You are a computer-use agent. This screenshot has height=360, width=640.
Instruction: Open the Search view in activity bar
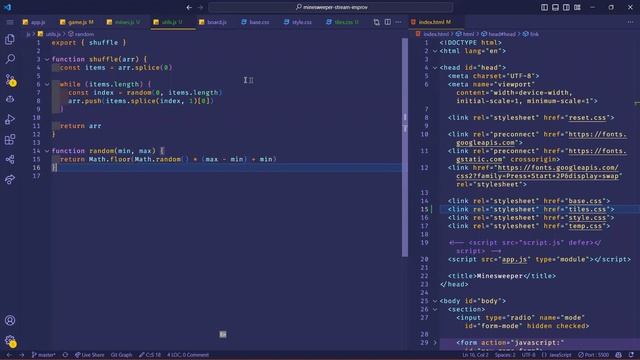10,59
